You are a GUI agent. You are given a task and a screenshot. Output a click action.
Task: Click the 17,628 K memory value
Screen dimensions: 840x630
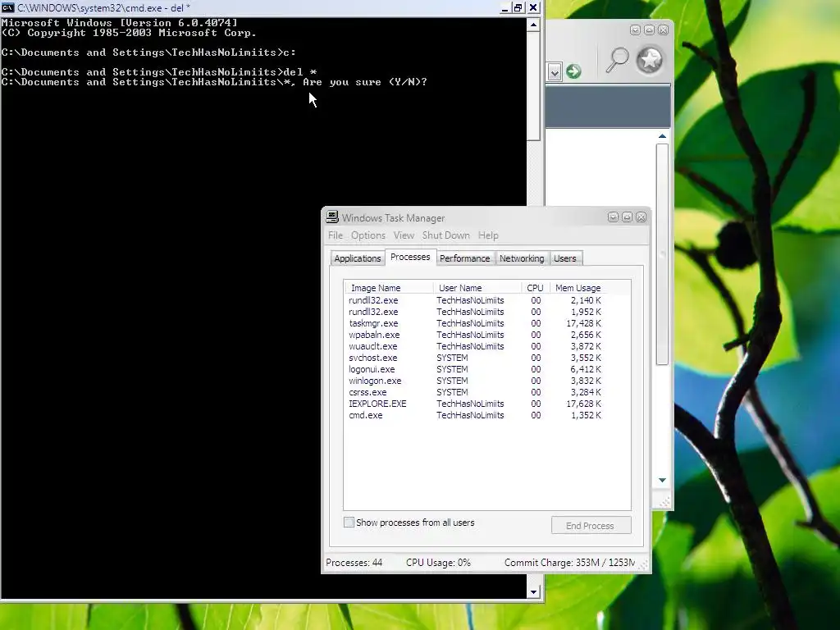(583, 404)
